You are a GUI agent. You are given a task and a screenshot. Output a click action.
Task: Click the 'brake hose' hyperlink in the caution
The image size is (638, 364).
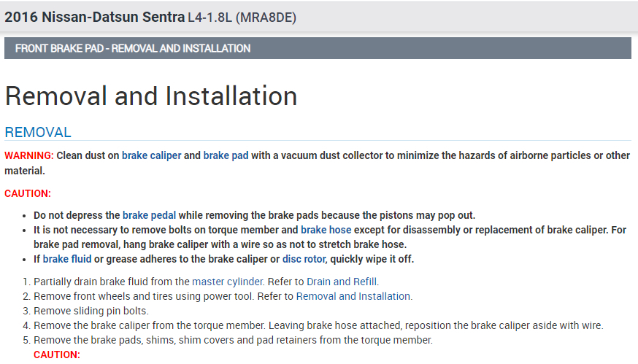tap(326, 230)
